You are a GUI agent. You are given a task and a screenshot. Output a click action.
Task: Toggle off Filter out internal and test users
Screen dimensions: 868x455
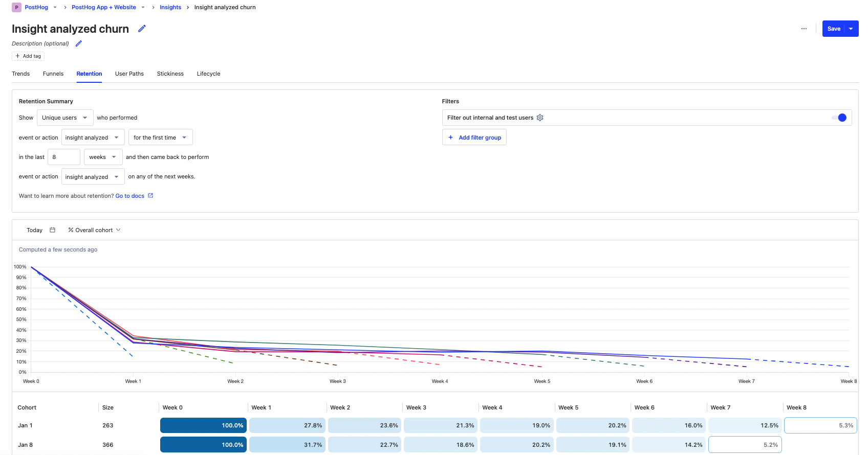pyautogui.click(x=839, y=118)
